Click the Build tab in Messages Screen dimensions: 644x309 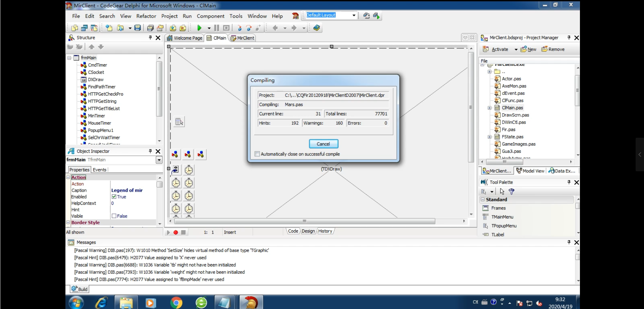79,289
